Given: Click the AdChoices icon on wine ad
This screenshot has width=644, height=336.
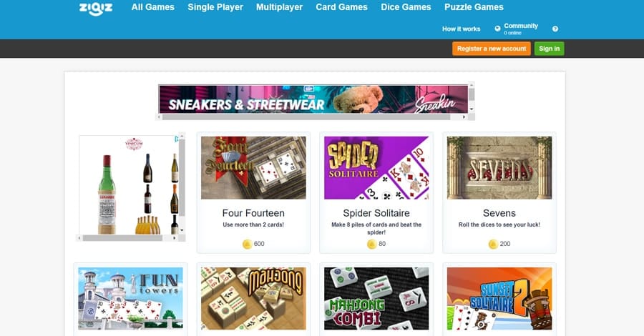Looking at the screenshot, I should 177,139.
